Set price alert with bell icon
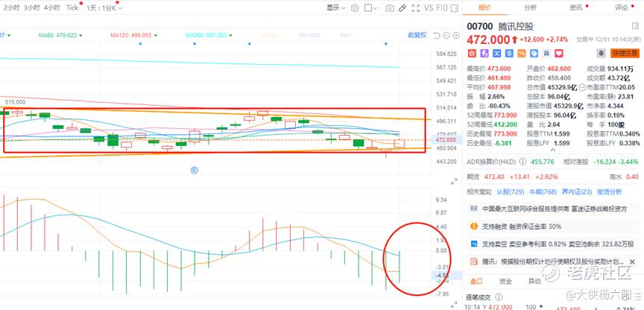The width and height of the screenshot is (644, 310). 602,53
